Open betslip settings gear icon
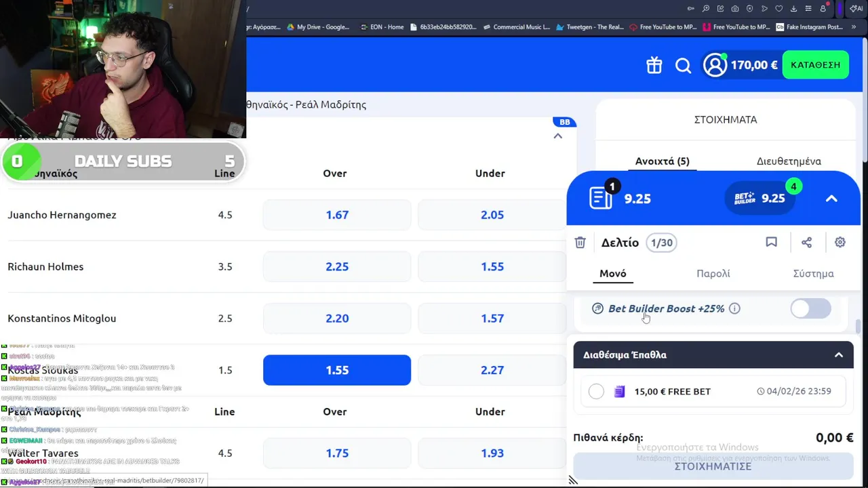The image size is (868, 488). 840,242
